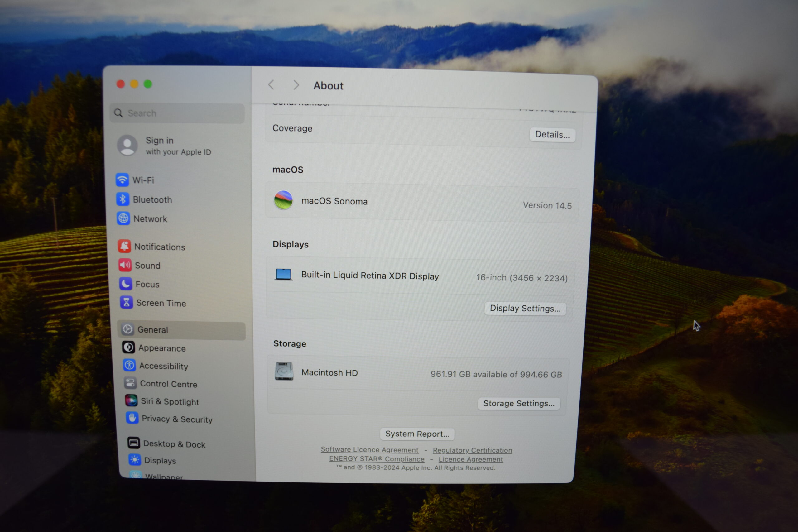The width and height of the screenshot is (798, 532).
Task: Click the Focus moon icon
Action: tap(126, 284)
